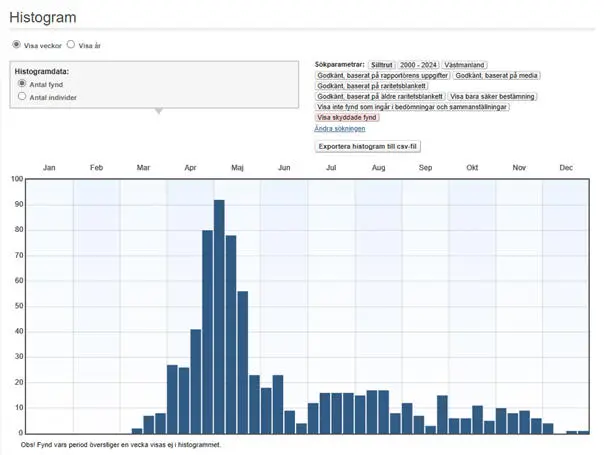
Task: Click 'Visa bara säker bestämning' tag
Action: coord(492,96)
